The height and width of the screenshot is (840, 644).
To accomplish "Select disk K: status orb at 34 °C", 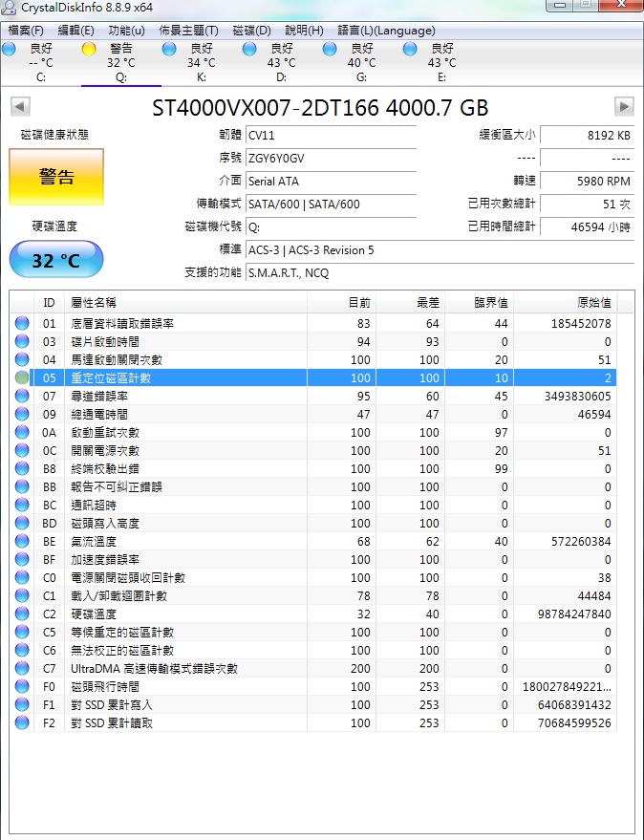I will coord(169,49).
